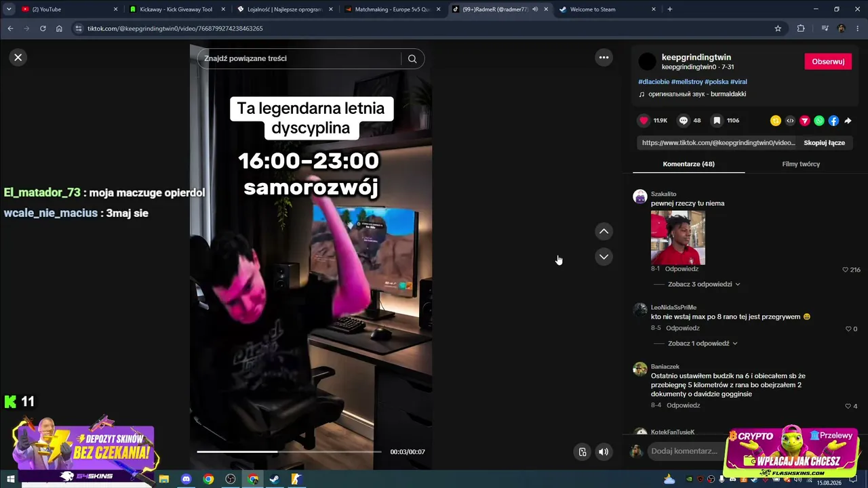Open the original sound 'burmaldakki' link
868x488 pixels.
(697, 94)
